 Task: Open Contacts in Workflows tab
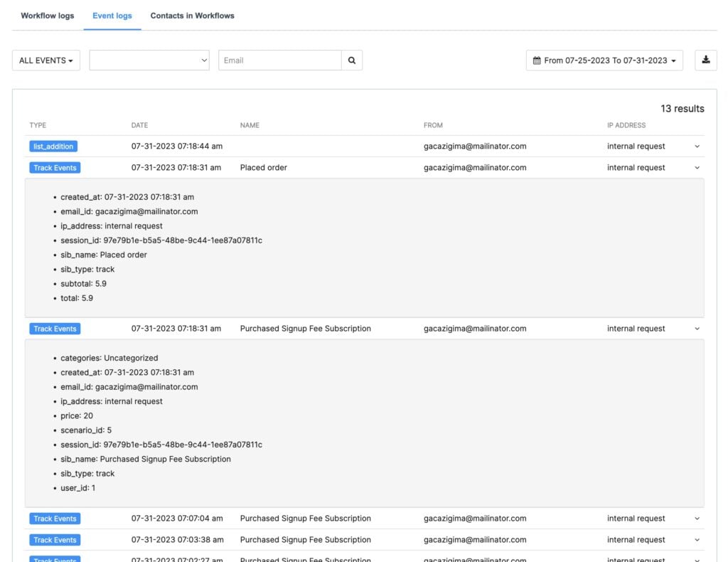pos(192,16)
